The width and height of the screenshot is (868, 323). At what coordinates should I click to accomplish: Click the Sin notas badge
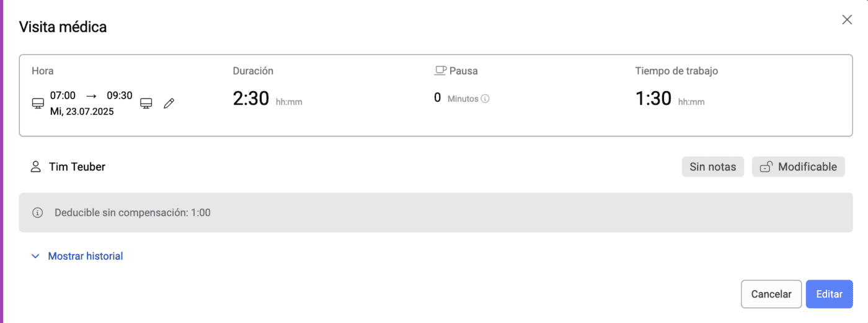(x=712, y=167)
